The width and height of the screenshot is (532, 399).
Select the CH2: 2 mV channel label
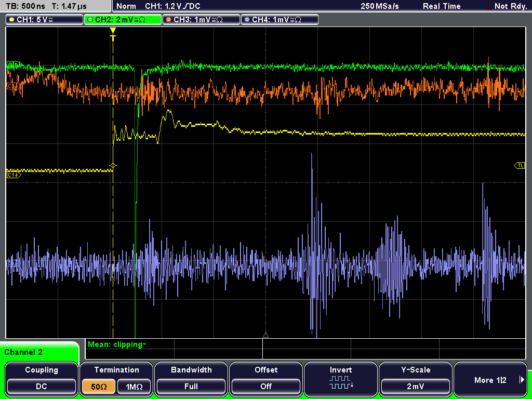click(x=123, y=19)
